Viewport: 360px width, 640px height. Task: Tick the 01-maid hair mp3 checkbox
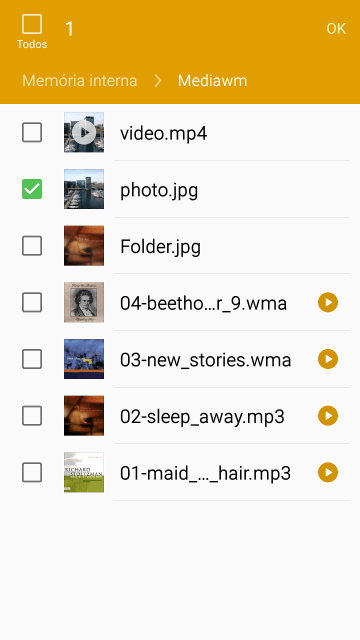point(32,473)
